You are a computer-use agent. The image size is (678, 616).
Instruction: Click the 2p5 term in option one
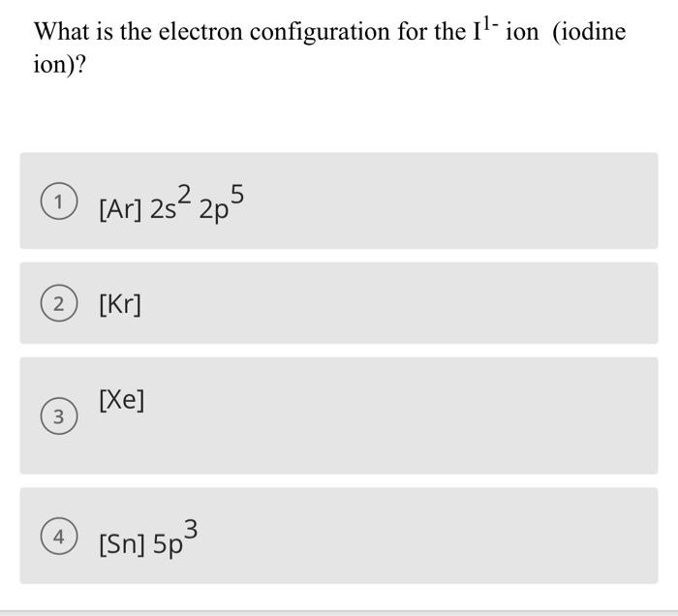click(222, 203)
